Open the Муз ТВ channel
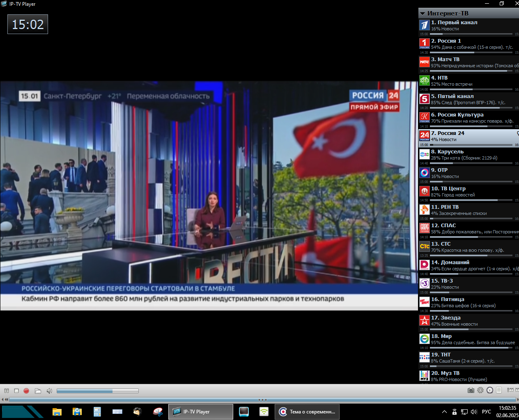The height and width of the screenshot is (420, 519). click(x=468, y=376)
